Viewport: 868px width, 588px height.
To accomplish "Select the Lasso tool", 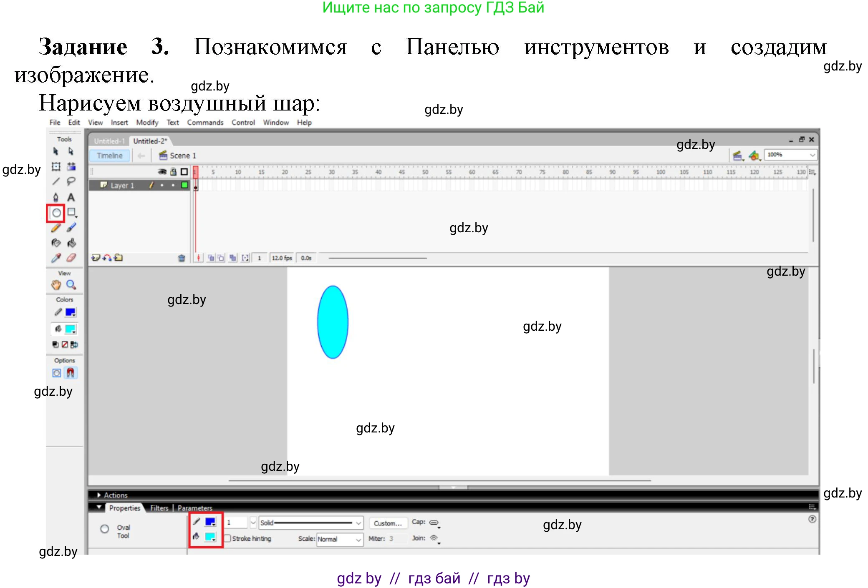I will [72, 181].
